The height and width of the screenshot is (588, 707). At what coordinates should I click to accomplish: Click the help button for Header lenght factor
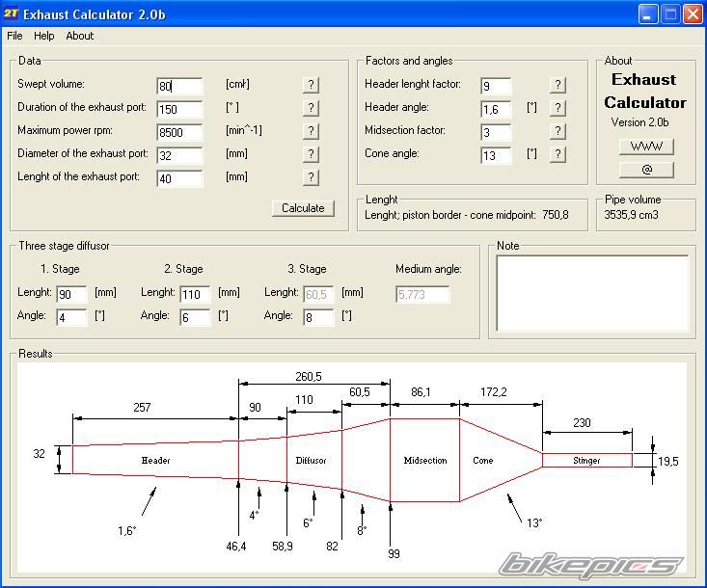point(557,85)
